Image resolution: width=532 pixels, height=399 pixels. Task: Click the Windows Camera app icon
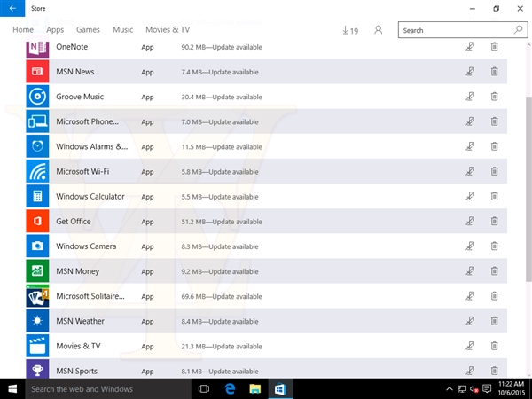(38, 246)
